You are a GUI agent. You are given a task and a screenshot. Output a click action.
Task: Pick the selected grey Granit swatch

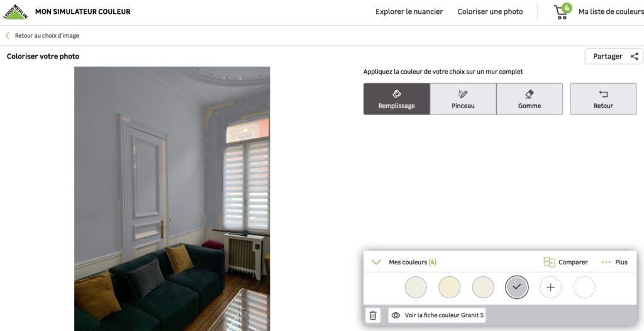tap(517, 287)
